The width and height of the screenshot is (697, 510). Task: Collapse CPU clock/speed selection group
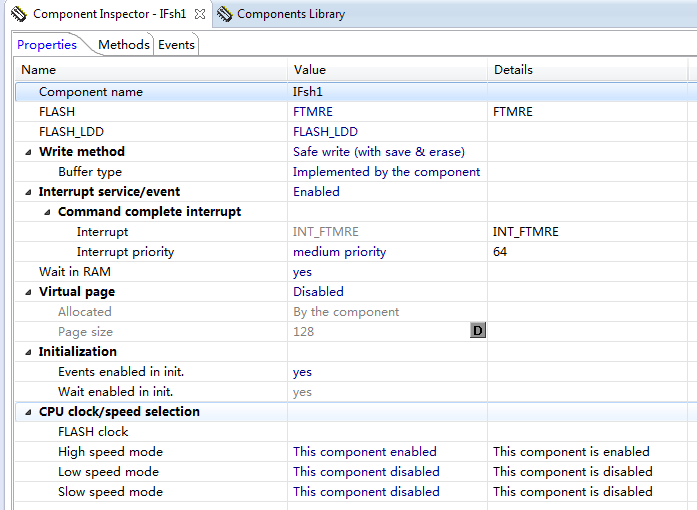(x=27, y=412)
